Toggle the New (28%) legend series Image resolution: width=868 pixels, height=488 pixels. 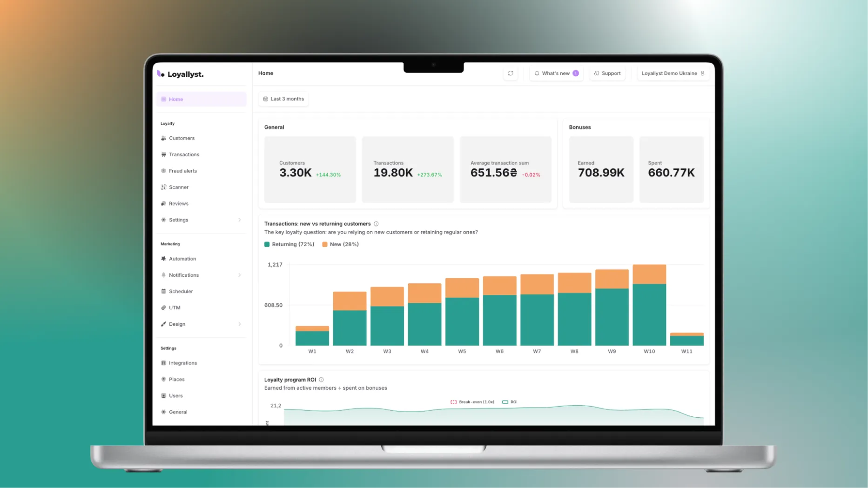pos(340,244)
